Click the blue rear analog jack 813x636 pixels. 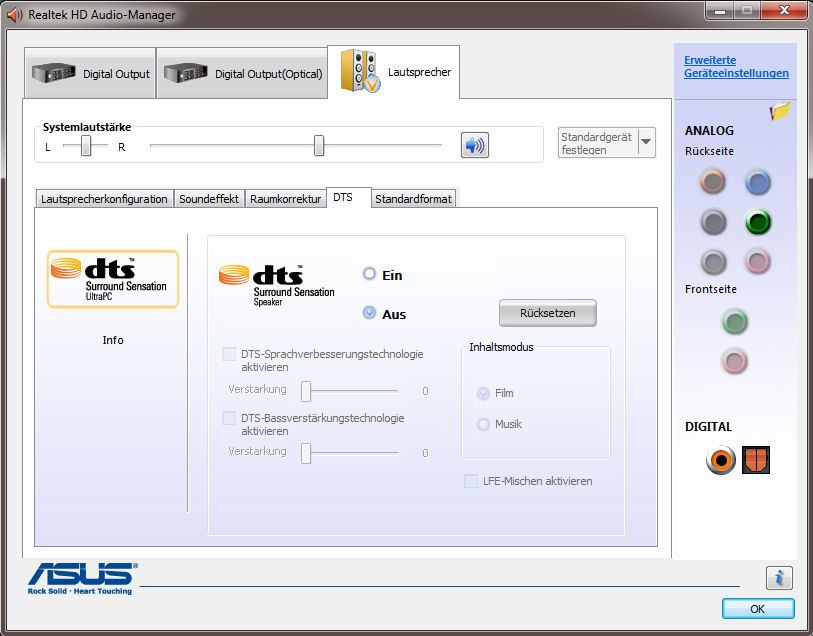[x=758, y=182]
